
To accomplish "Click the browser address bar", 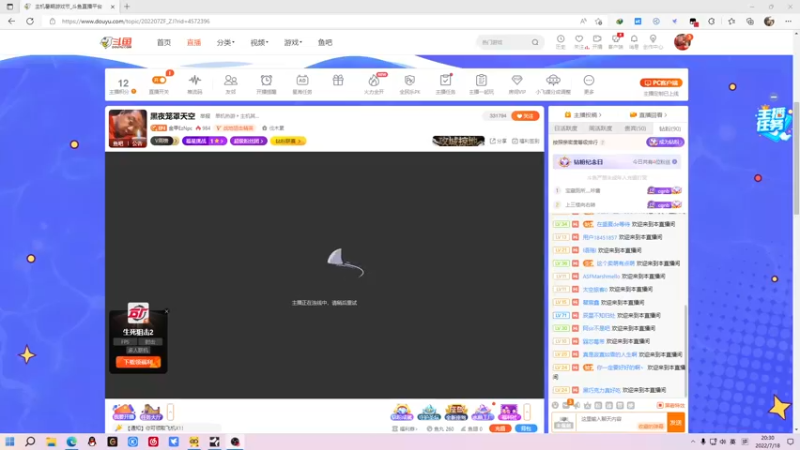I will [311, 21].
